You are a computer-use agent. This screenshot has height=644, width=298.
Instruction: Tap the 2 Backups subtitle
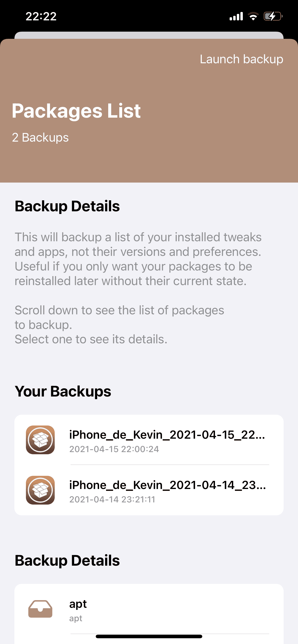(x=40, y=138)
